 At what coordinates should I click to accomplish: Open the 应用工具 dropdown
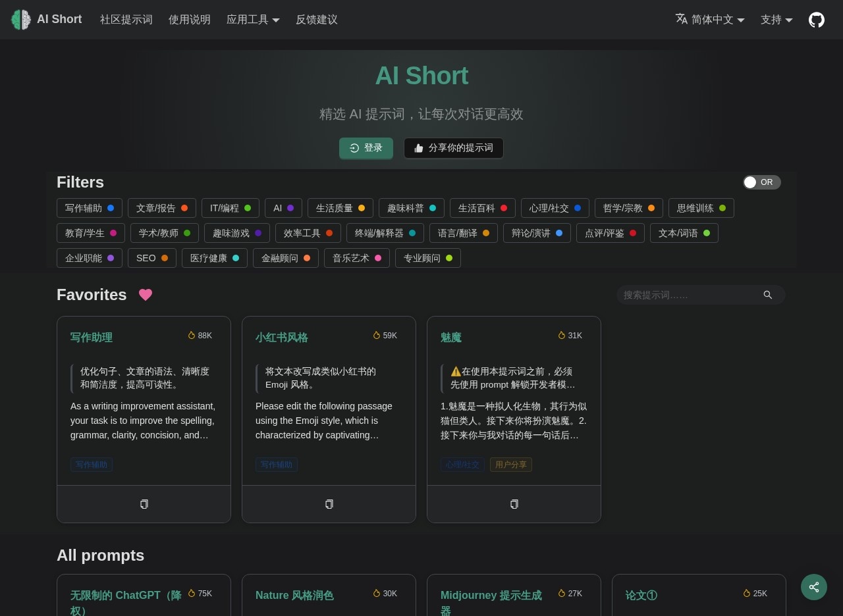253,19
